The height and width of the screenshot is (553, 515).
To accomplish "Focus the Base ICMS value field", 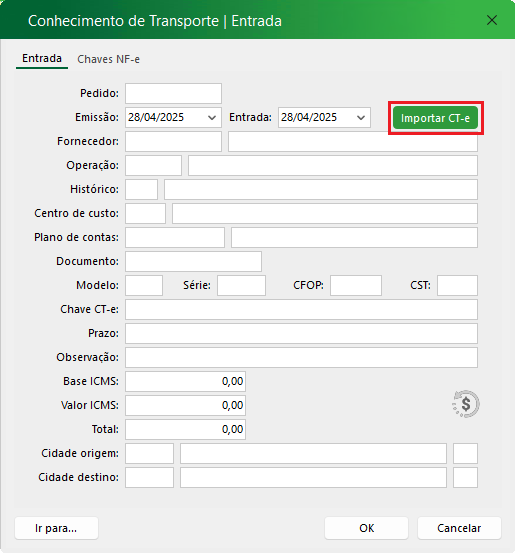I will pyautogui.click(x=185, y=381).
